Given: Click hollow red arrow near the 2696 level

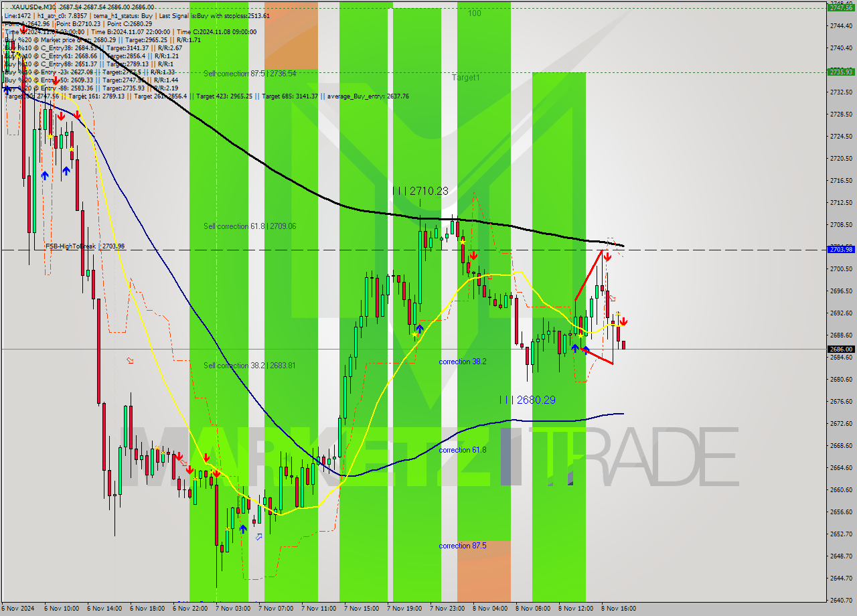Looking at the screenshot, I should point(612,299).
